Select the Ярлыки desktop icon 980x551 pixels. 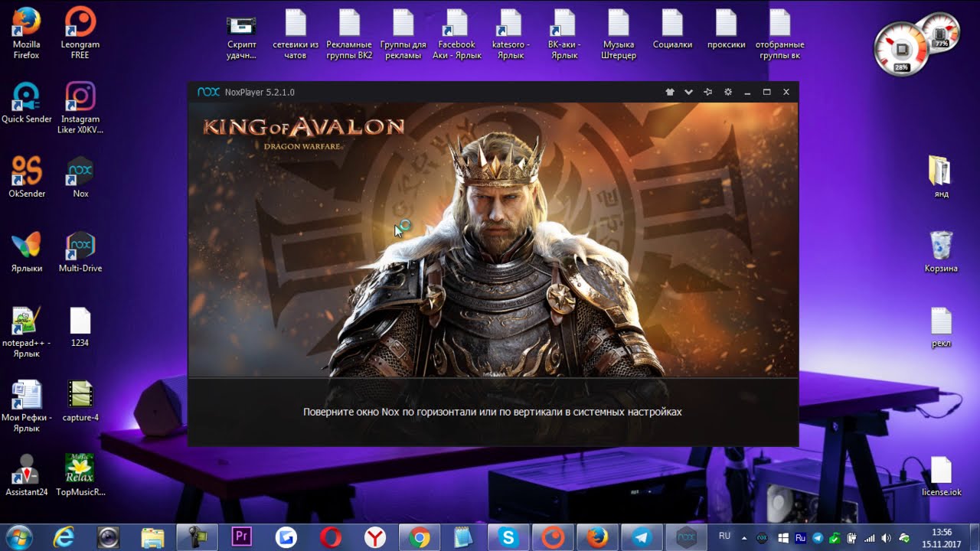point(27,252)
